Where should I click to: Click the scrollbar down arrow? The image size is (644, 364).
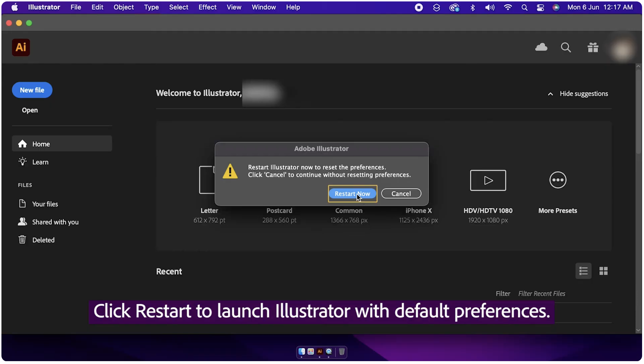pyautogui.click(x=638, y=330)
